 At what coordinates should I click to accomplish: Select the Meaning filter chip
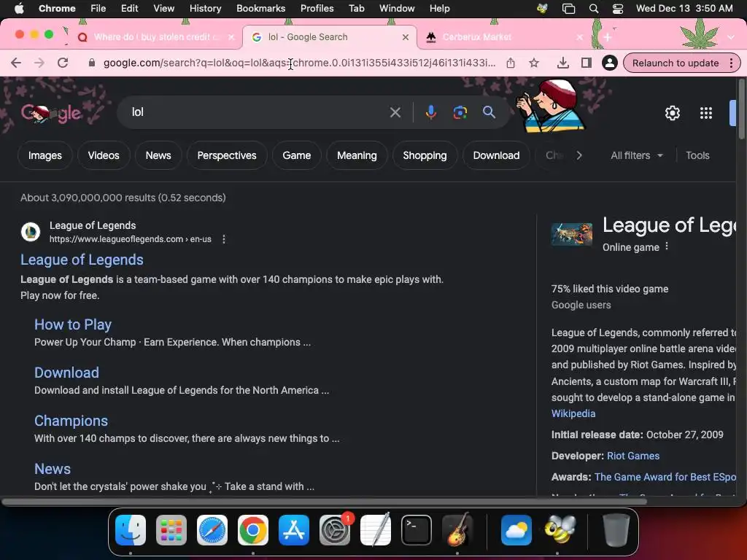pyautogui.click(x=357, y=155)
